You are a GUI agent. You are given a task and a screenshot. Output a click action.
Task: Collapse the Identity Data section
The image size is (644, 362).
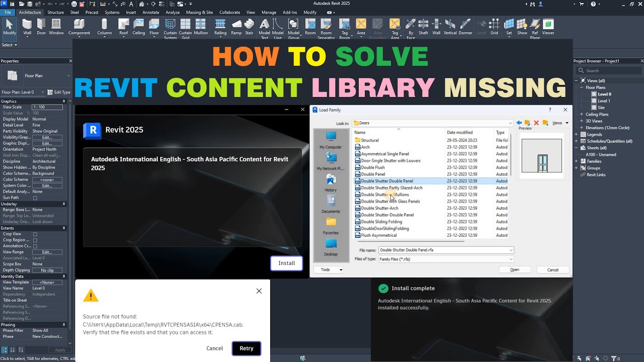click(x=64, y=277)
